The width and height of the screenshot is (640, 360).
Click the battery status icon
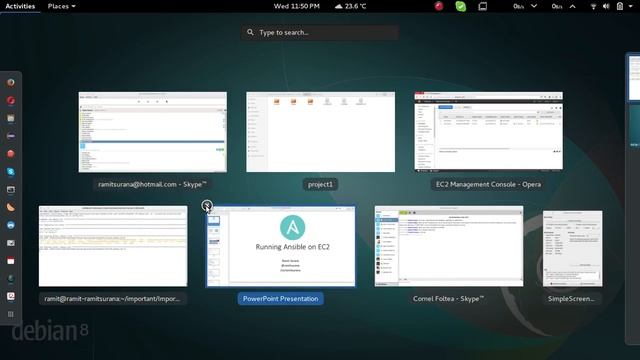620,6
